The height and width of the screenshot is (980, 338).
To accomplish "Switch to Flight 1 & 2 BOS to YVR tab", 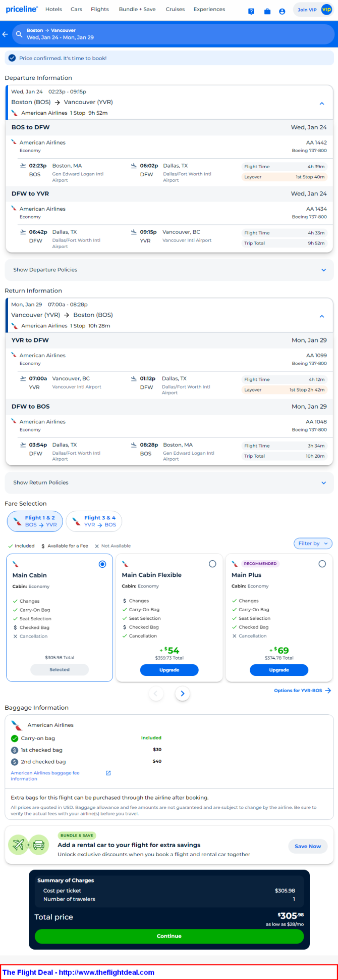I will (x=35, y=521).
